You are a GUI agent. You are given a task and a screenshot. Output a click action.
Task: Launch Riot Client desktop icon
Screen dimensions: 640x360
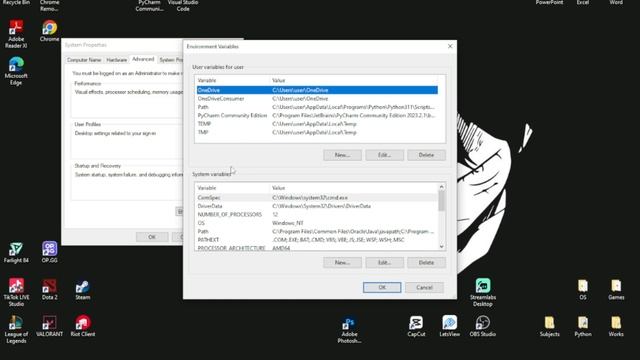tap(82, 326)
